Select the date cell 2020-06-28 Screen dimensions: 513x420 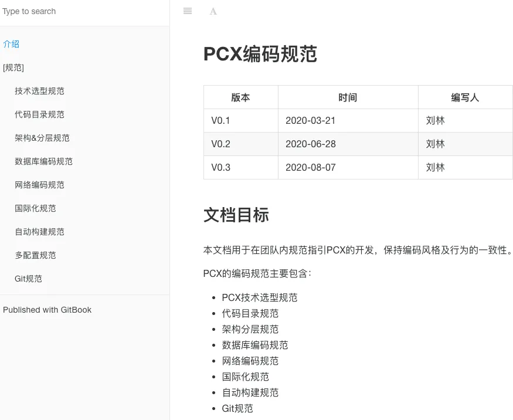pos(348,144)
